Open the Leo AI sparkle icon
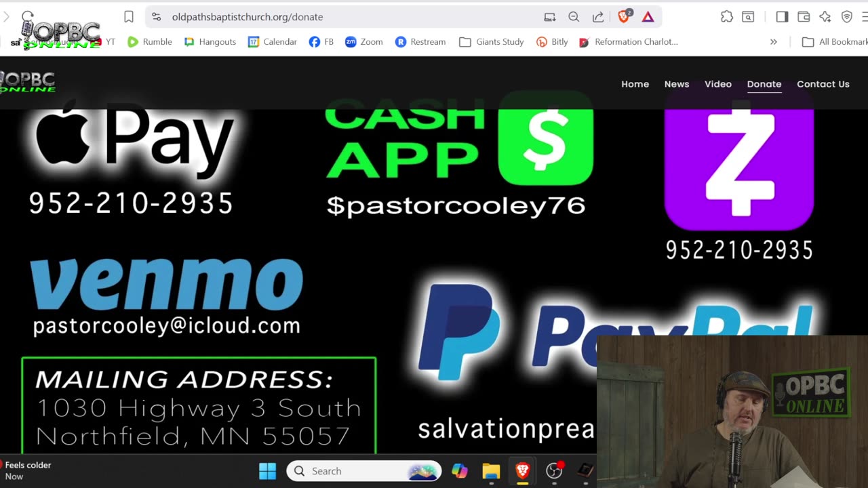Image resolution: width=868 pixels, height=488 pixels. (825, 17)
